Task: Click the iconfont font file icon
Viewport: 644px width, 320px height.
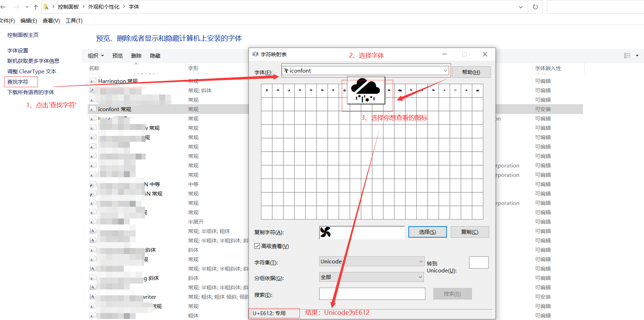Action: pyautogui.click(x=92, y=109)
